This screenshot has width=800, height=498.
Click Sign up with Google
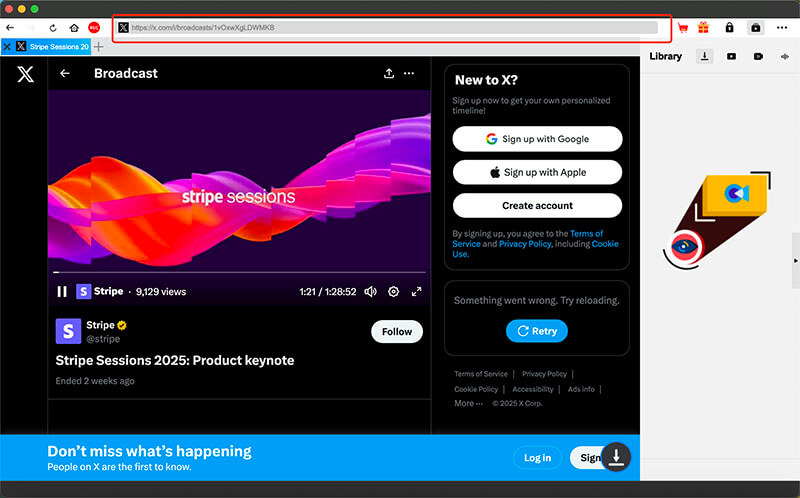pyautogui.click(x=537, y=139)
